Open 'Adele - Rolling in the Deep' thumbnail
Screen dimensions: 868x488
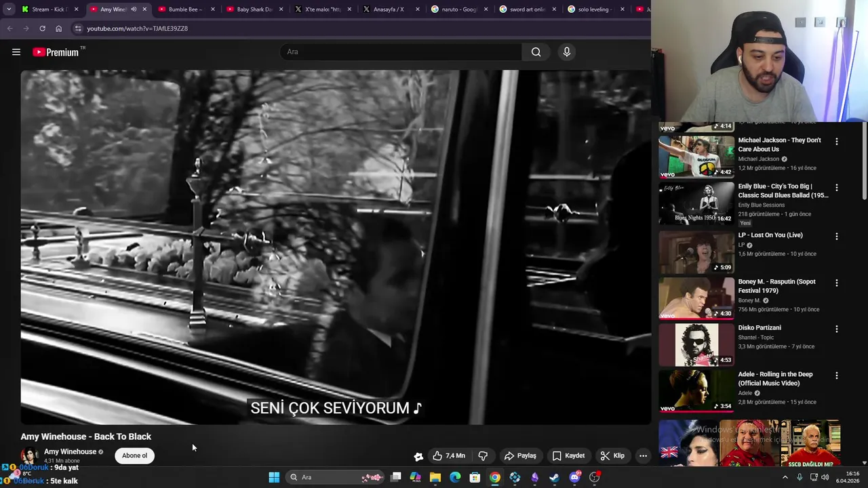(696, 390)
